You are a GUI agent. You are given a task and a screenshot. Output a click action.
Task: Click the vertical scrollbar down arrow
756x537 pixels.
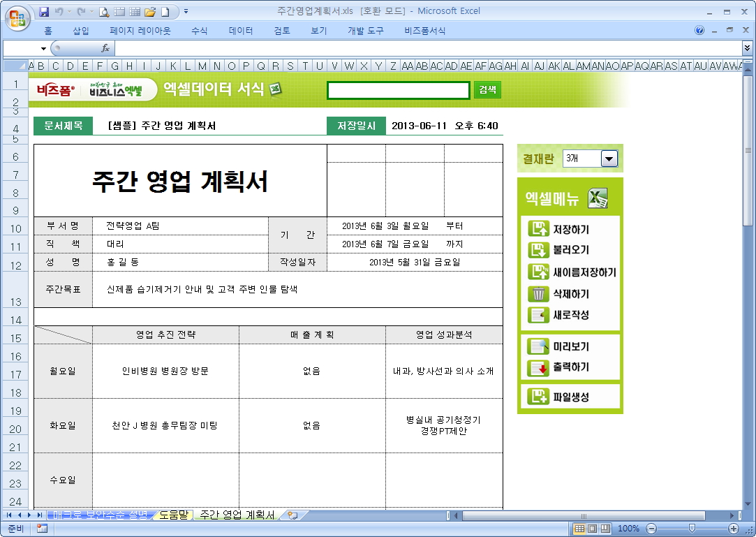(748, 504)
